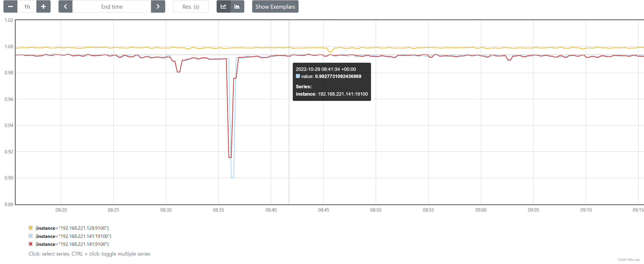
Task: Click yellow swatch for 192.168.221.128:9100
Action: (31, 228)
